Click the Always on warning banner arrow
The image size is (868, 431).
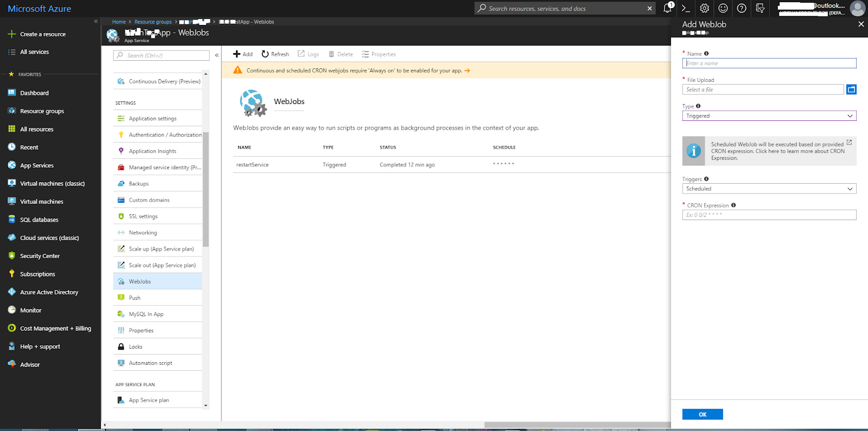(467, 70)
